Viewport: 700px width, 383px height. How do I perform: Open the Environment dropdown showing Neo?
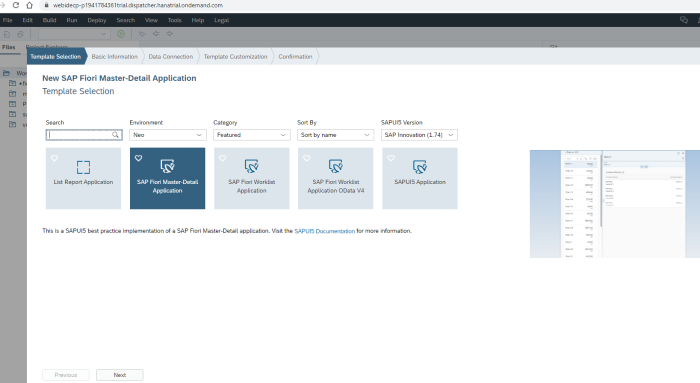pyautogui.click(x=168, y=135)
